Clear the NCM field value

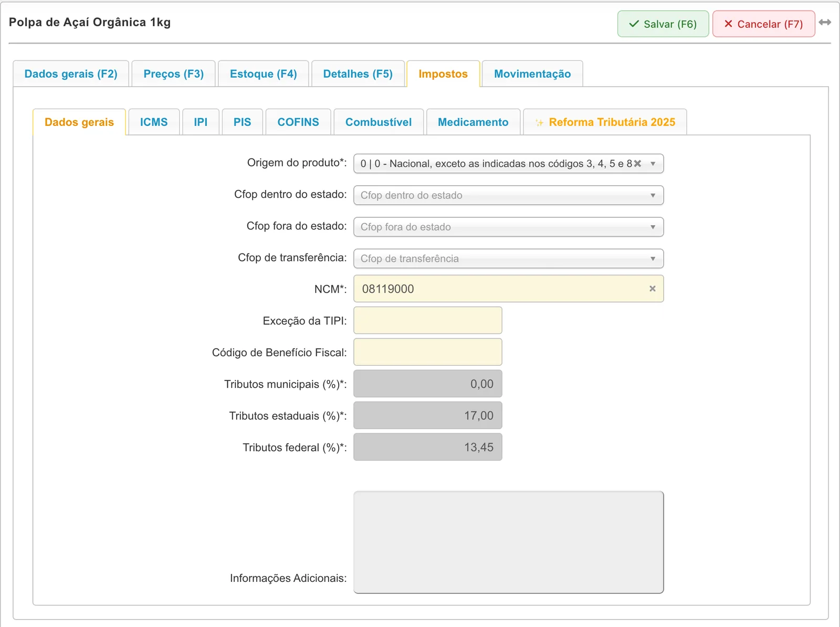coord(653,289)
